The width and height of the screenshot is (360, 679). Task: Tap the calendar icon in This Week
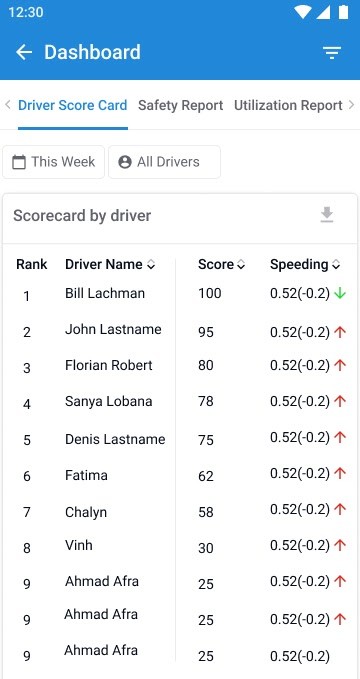click(x=19, y=162)
